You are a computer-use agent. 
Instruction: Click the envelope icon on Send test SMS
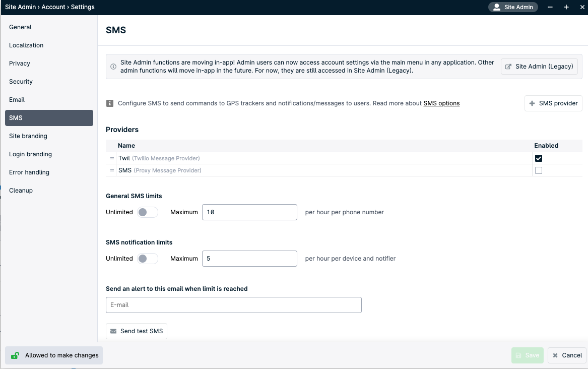(x=113, y=331)
